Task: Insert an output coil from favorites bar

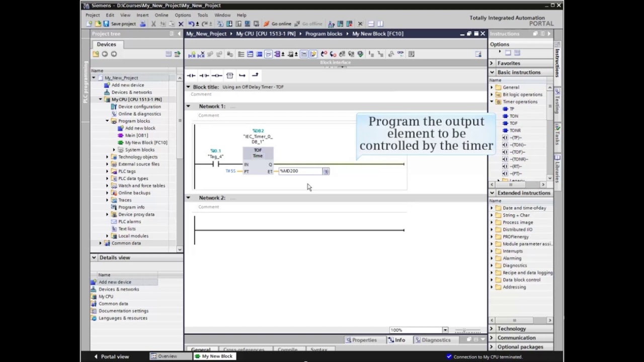Action: [x=217, y=75]
